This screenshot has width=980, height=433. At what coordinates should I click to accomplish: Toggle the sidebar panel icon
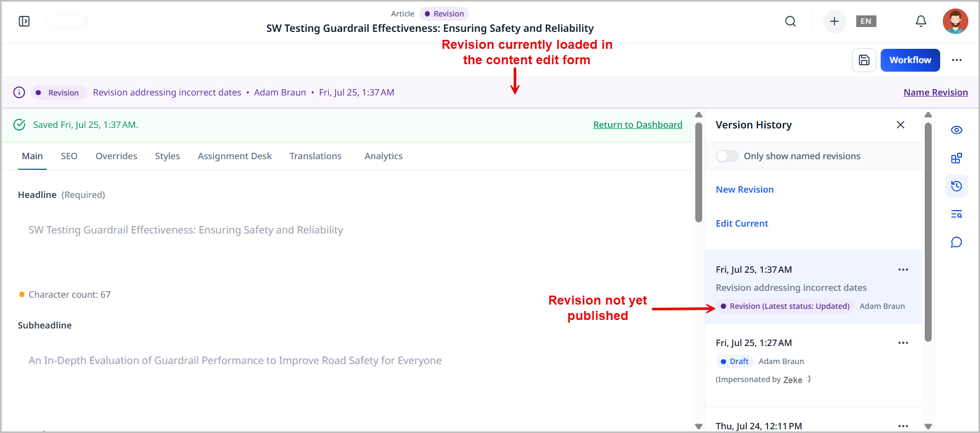coord(24,21)
